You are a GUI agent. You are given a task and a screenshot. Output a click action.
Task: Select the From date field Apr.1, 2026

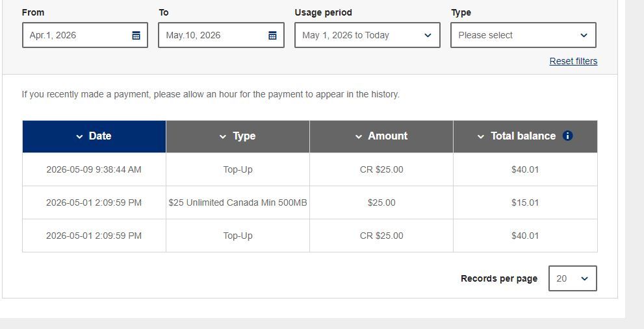[x=85, y=35]
